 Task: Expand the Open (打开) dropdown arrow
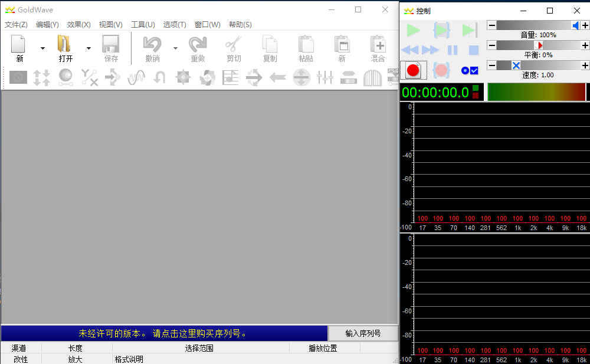click(88, 48)
